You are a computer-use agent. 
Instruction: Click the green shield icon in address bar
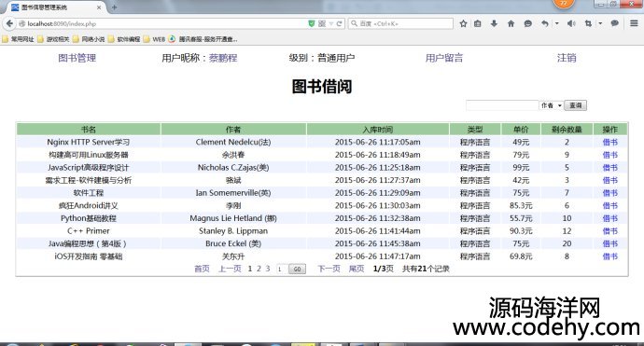coord(312,24)
